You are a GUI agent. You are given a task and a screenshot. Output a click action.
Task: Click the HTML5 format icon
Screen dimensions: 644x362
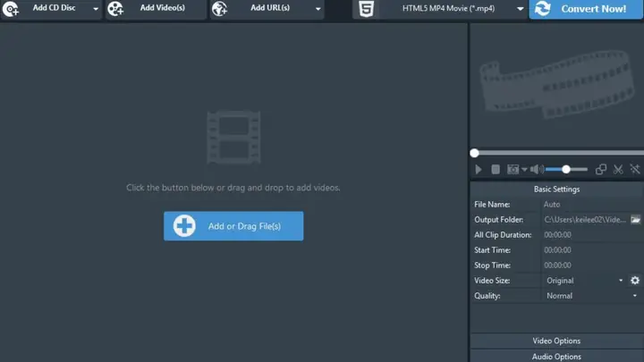(366, 9)
